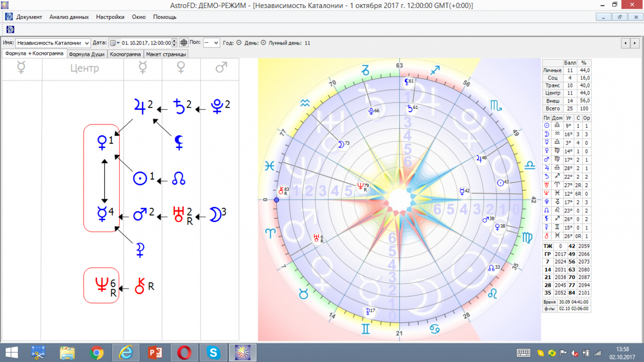Open the date calendar picker dropdown
Screen dimensions: 644x362
(115, 43)
